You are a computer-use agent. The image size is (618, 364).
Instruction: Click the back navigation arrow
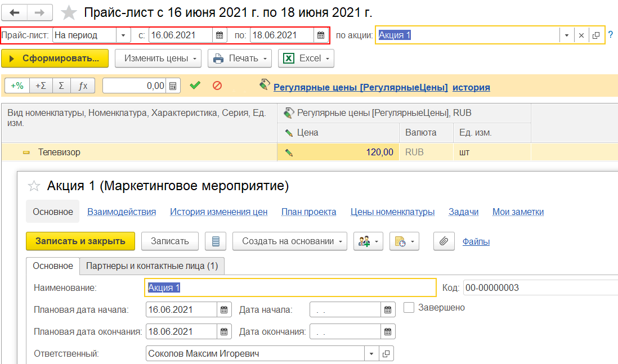tap(14, 11)
